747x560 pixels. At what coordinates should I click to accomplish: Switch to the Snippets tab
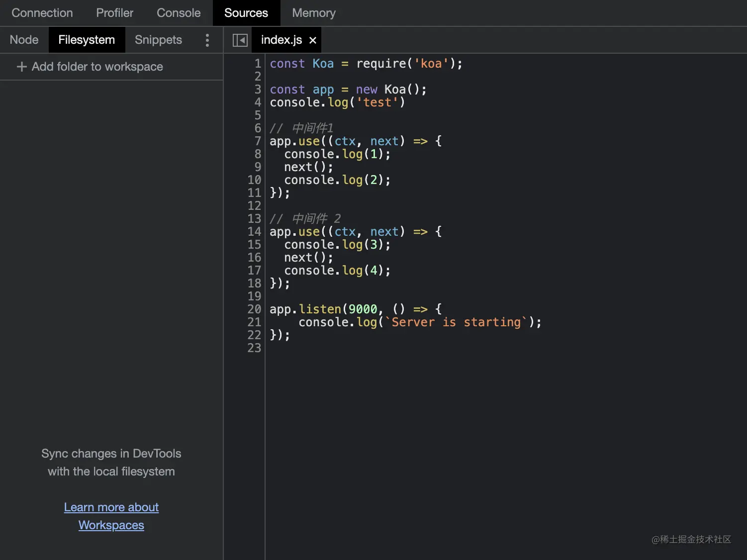click(x=158, y=40)
